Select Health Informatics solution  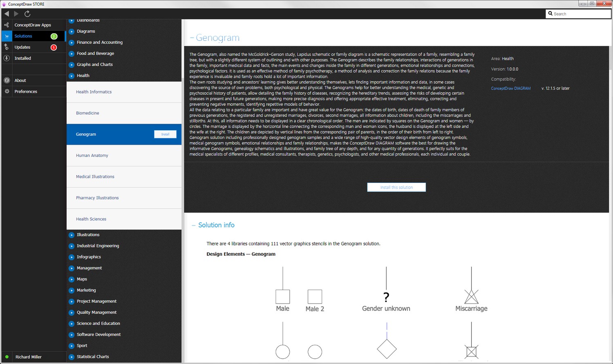point(124,92)
